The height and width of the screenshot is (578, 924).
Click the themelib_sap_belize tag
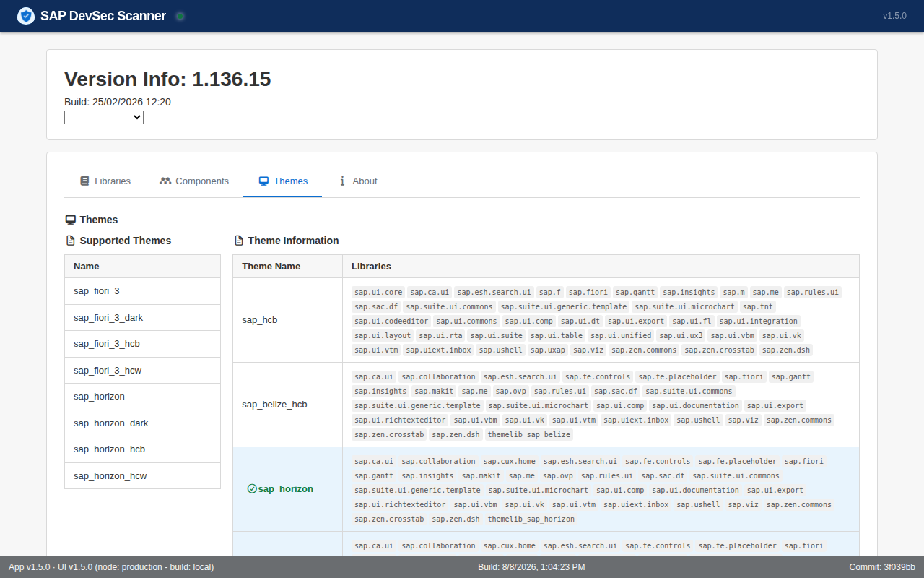[529, 435]
